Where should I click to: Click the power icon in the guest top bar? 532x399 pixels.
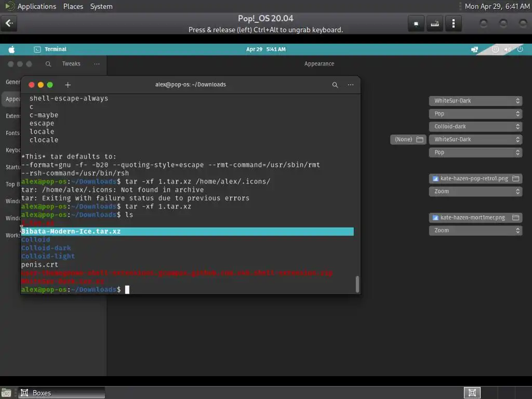tap(520, 49)
